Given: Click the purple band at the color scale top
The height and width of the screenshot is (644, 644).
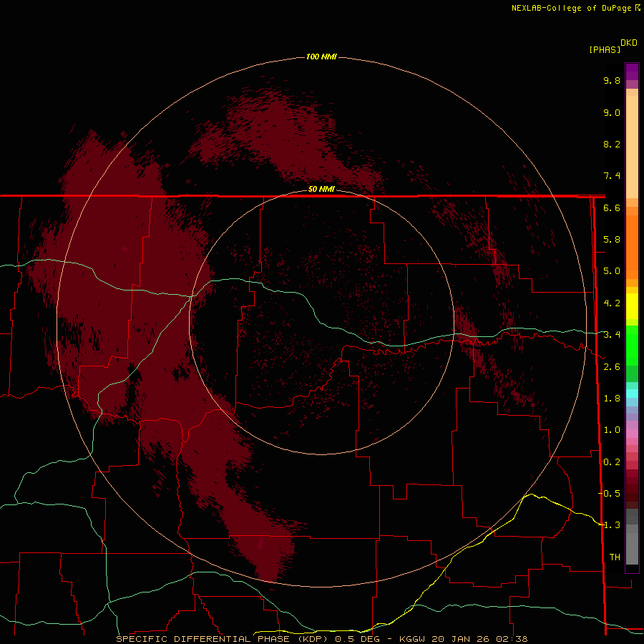Looking at the screenshot, I should [x=632, y=72].
